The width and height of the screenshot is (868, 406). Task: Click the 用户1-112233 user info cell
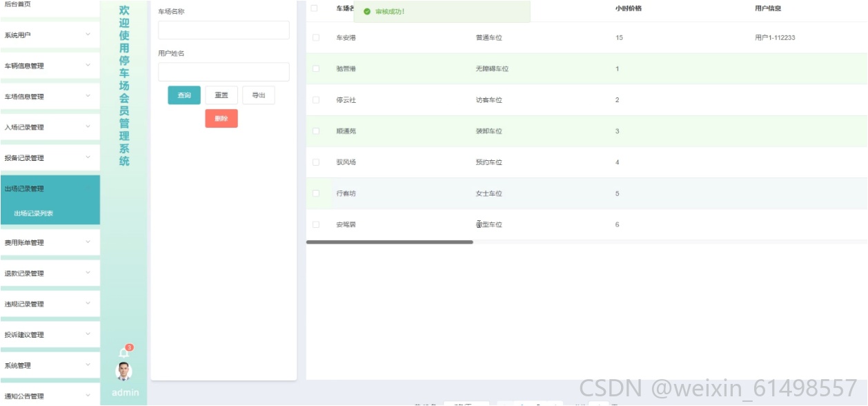coord(775,37)
